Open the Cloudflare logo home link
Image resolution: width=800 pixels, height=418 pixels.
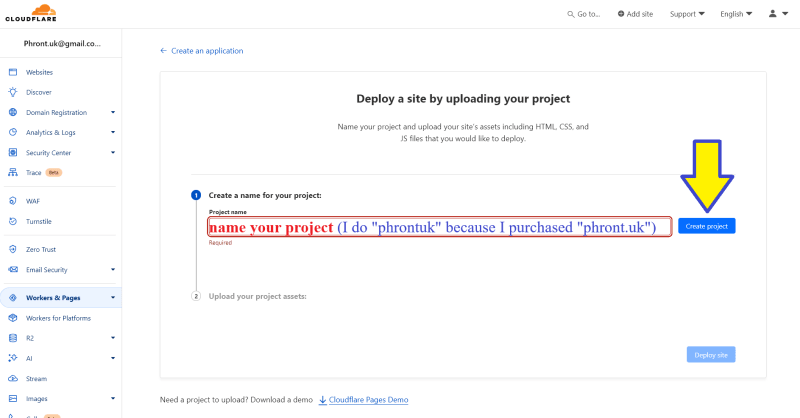coord(31,13)
